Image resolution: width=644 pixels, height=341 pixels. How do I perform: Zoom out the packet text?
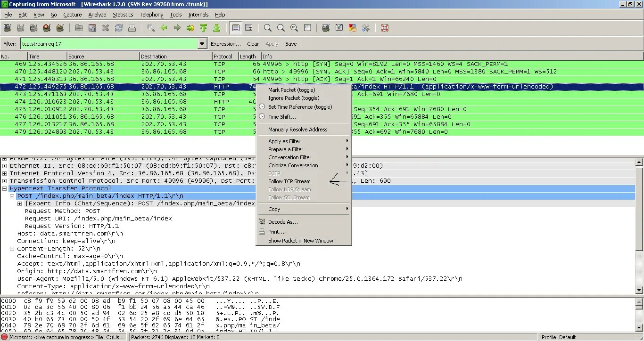[281, 28]
